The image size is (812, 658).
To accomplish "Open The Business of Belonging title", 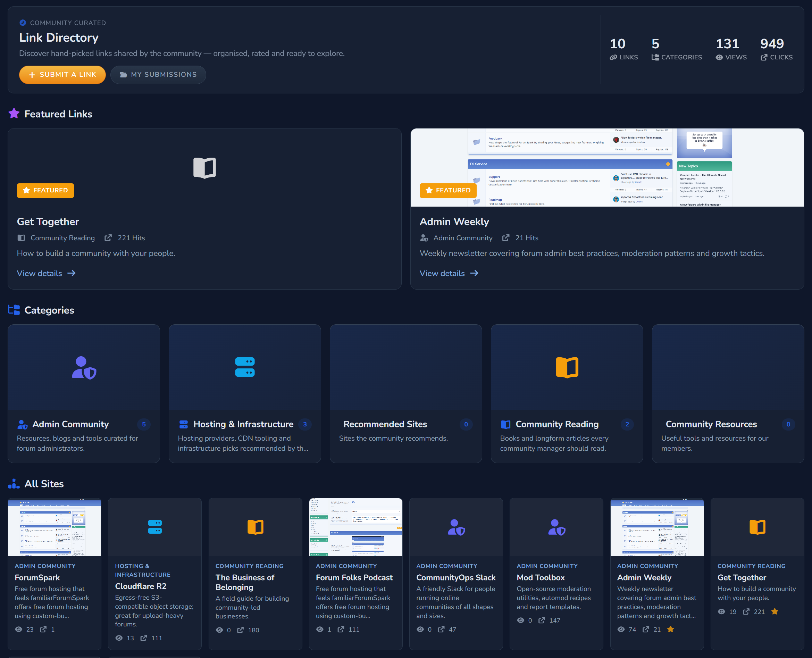I will pos(245,582).
